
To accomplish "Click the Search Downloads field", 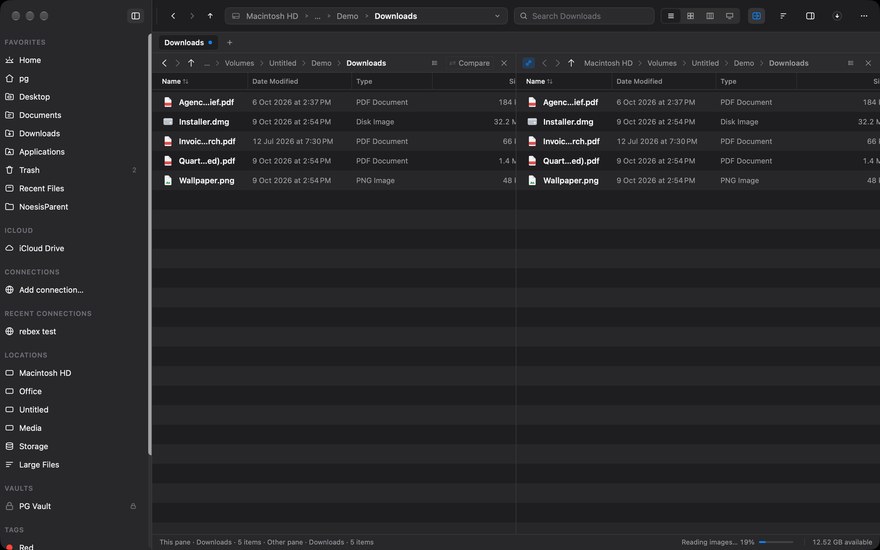I will pos(584,16).
